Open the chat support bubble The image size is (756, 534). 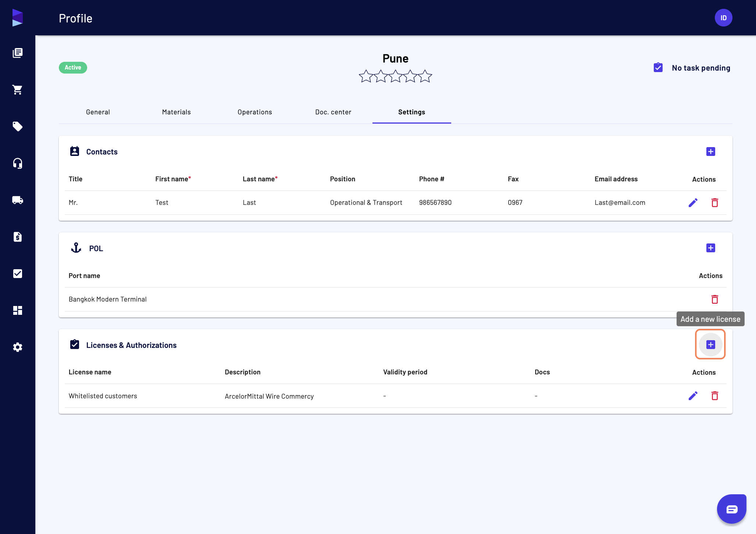732,509
